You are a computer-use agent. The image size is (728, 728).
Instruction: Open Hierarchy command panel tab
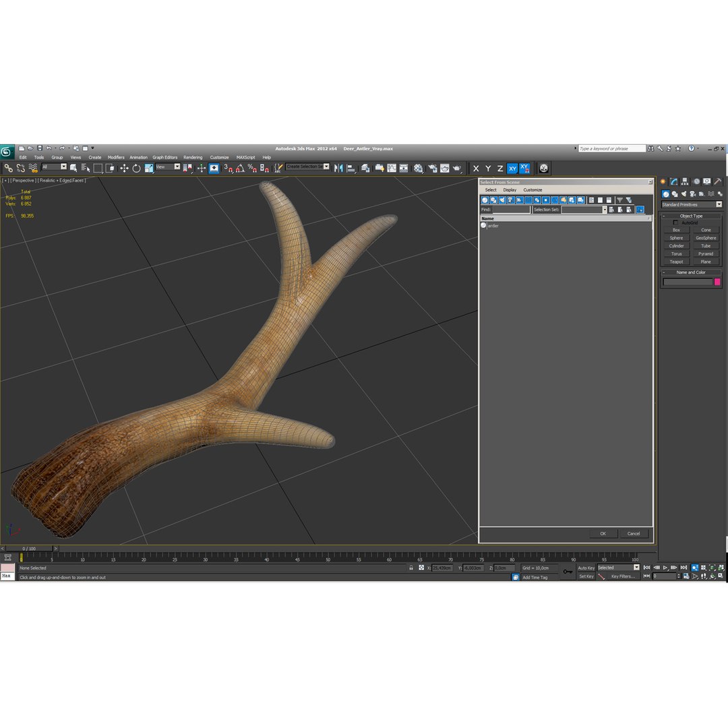click(685, 181)
